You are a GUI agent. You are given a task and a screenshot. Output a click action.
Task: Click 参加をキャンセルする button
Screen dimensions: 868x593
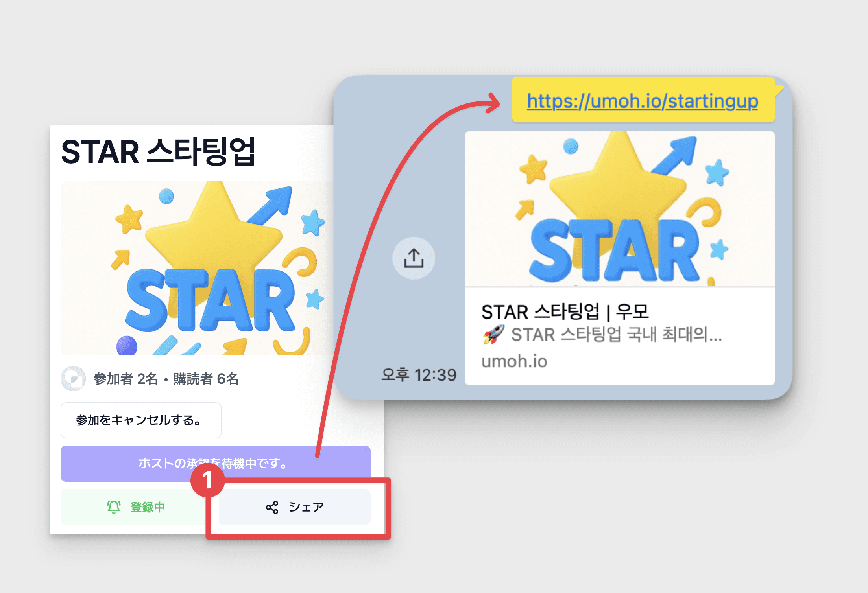coord(141,420)
